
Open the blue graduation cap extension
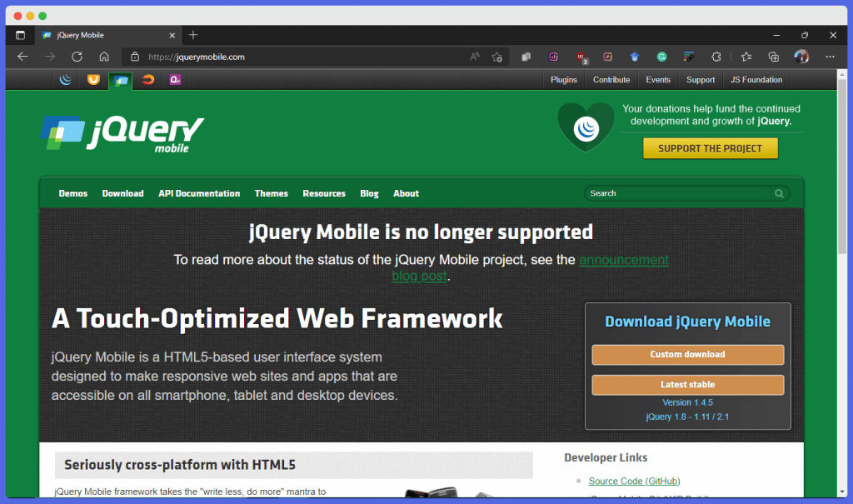634,57
